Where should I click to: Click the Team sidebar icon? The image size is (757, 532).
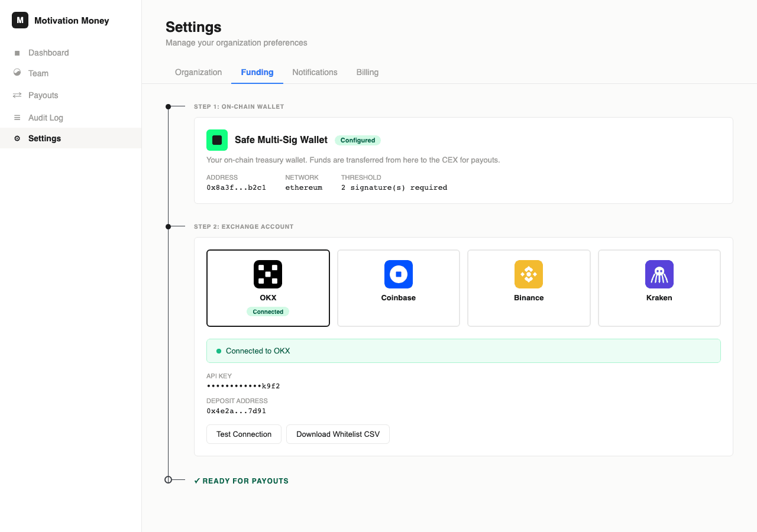(17, 73)
